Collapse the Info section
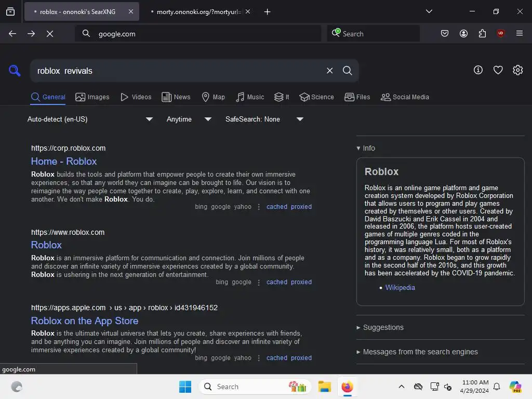The image size is (532, 399). (366, 148)
